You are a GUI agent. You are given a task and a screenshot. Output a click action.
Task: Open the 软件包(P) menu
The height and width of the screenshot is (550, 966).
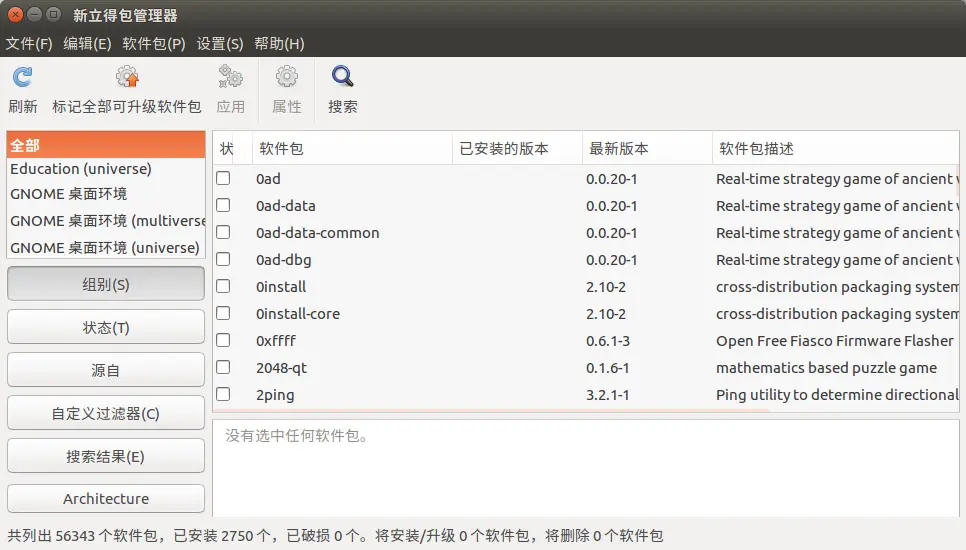pyautogui.click(x=153, y=44)
